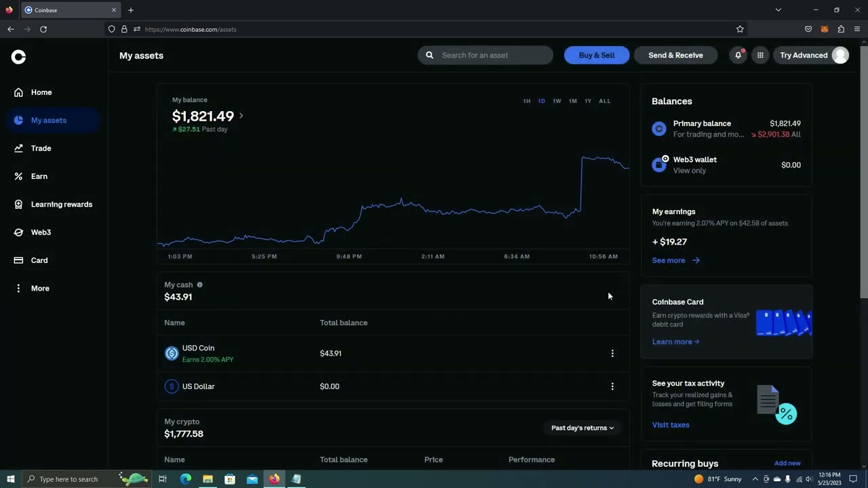Focus the Search for an asset field
The image size is (868, 488).
click(486, 56)
